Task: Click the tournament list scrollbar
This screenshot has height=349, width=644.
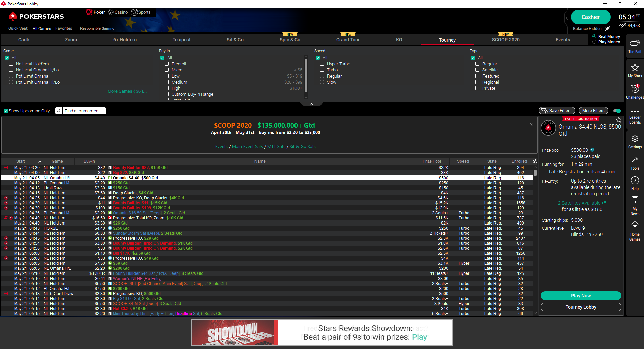Action: (x=535, y=173)
